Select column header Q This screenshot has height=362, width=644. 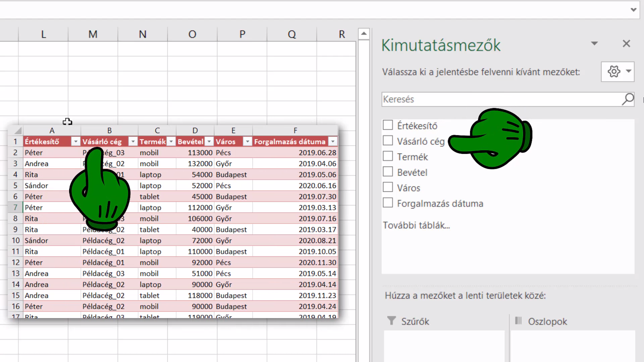tap(292, 34)
